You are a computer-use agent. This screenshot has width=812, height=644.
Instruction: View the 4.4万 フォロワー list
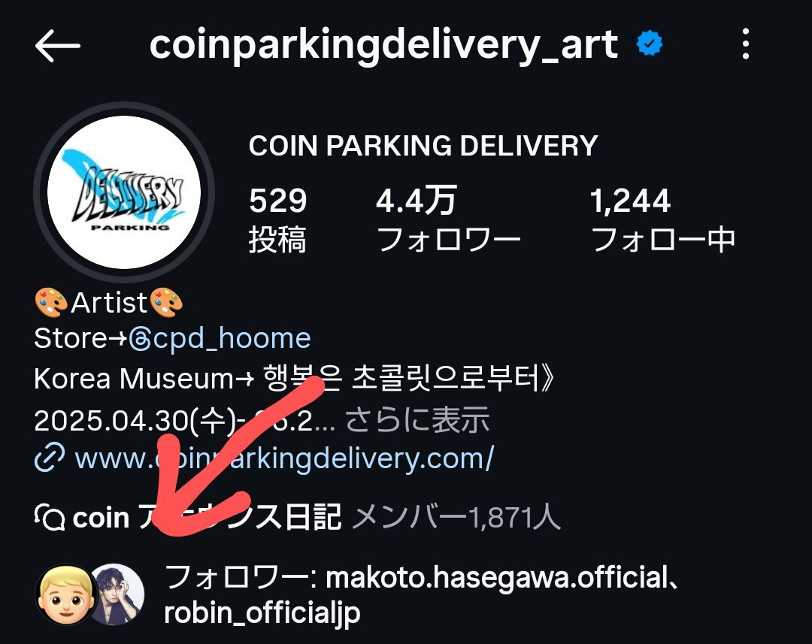(x=448, y=220)
